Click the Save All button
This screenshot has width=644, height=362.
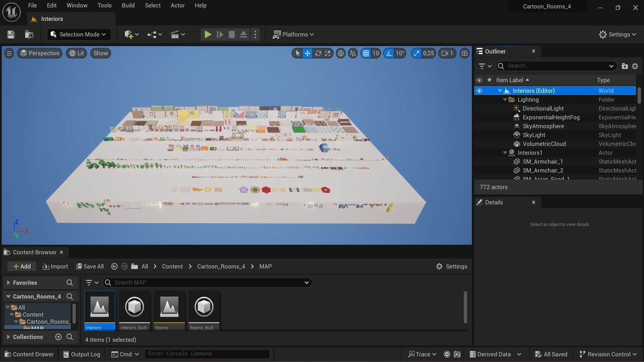click(x=90, y=266)
